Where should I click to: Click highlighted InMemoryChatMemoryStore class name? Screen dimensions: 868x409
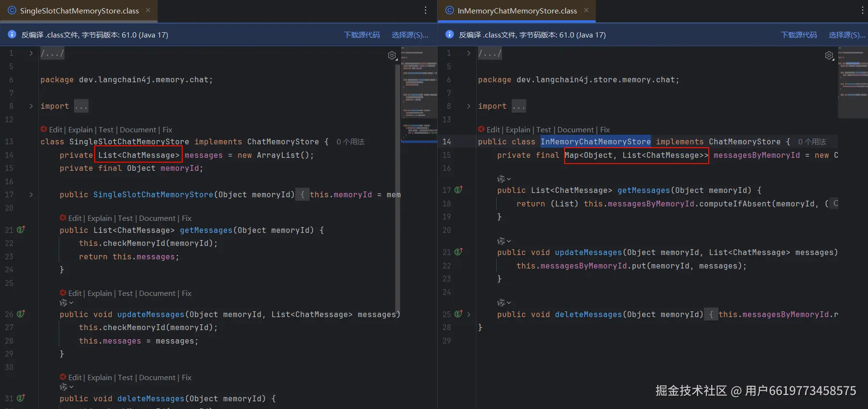(x=595, y=141)
